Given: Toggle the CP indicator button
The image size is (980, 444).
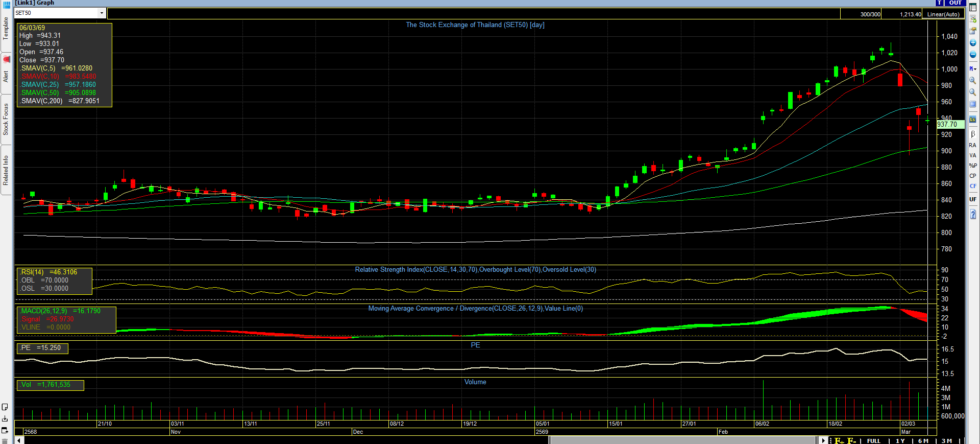Looking at the screenshot, I should click(x=972, y=176).
